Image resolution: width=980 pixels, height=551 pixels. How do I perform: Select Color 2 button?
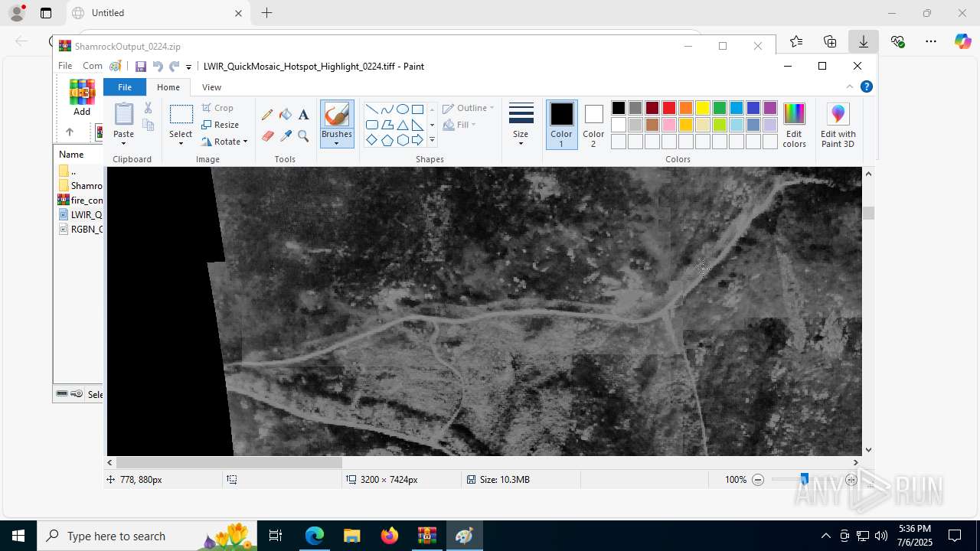pyautogui.click(x=593, y=125)
